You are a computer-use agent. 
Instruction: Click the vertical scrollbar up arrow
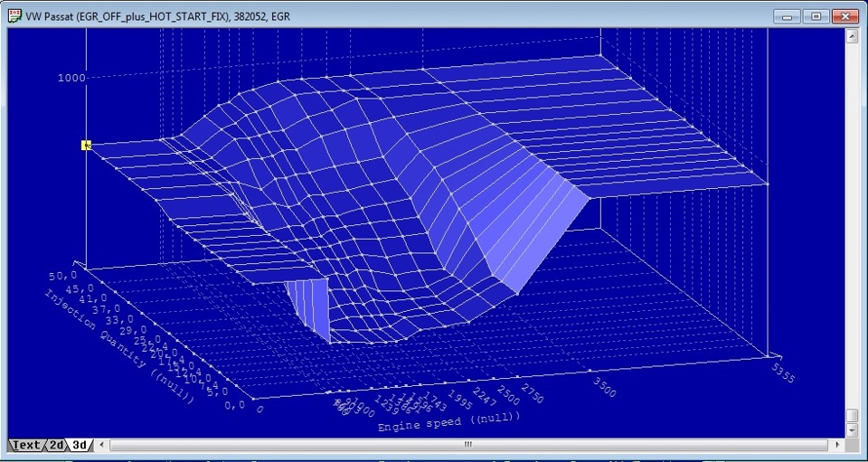click(852, 35)
